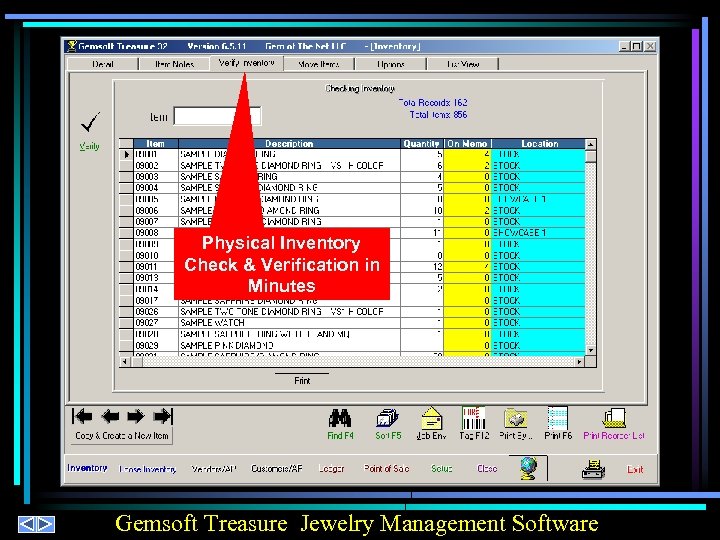Click SAMPLE WATCH description cell
Screen dimensions: 720x540
(289, 323)
